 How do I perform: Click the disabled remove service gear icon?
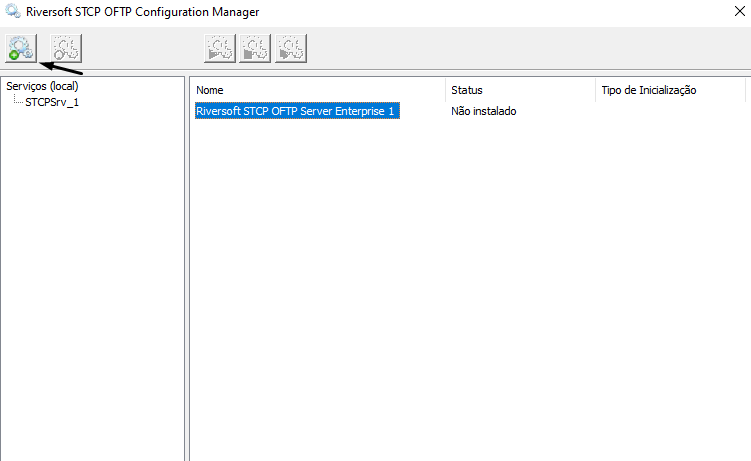tap(66, 48)
